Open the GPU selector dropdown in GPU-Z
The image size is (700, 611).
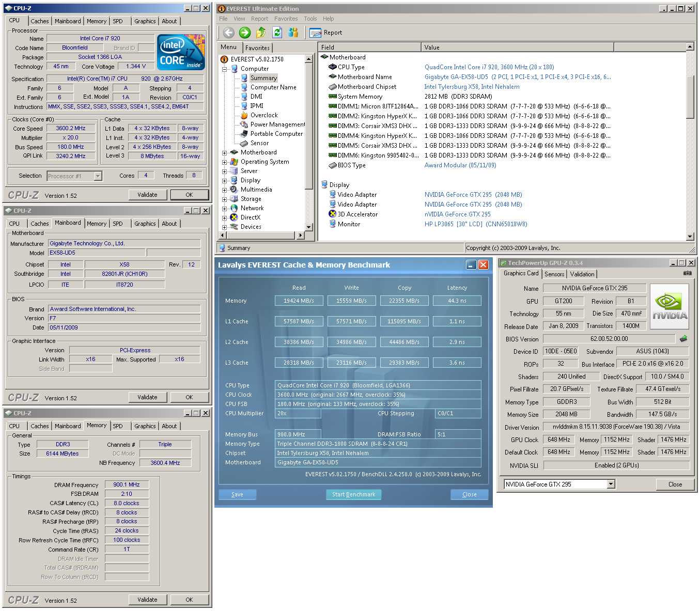tap(611, 484)
